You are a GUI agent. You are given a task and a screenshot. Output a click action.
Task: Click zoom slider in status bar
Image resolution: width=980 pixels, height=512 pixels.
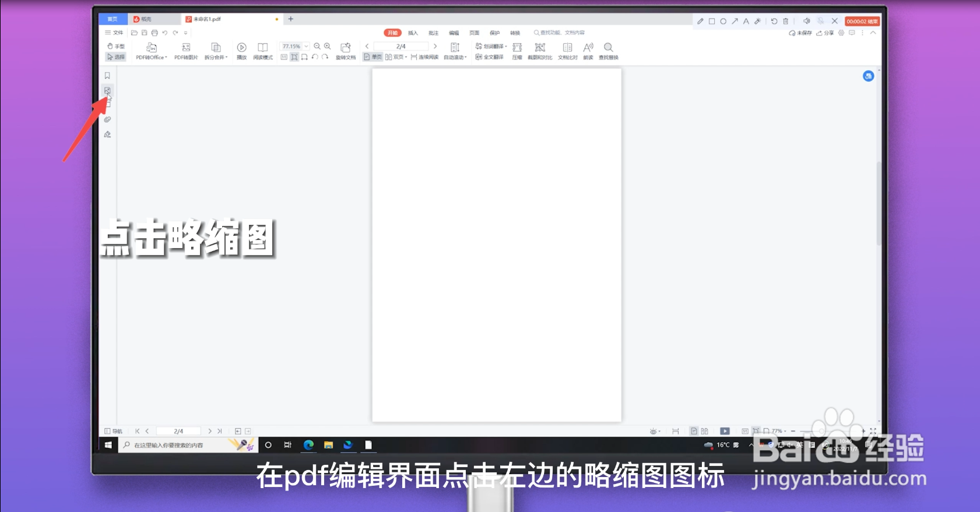828,431
